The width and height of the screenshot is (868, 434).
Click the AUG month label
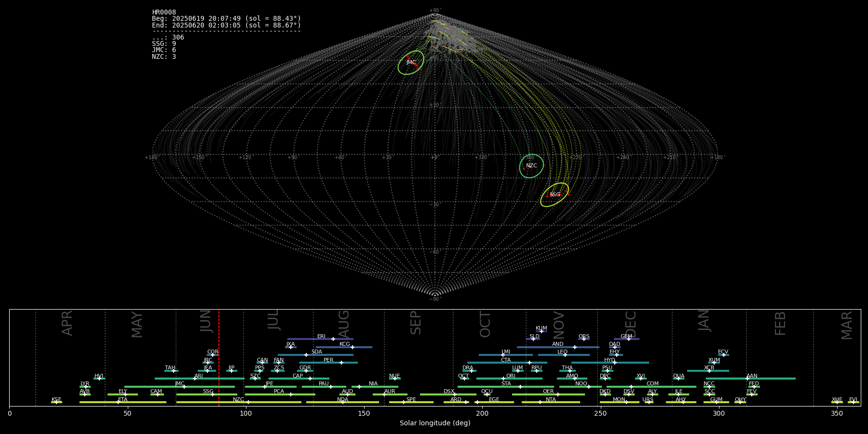click(343, 325)
